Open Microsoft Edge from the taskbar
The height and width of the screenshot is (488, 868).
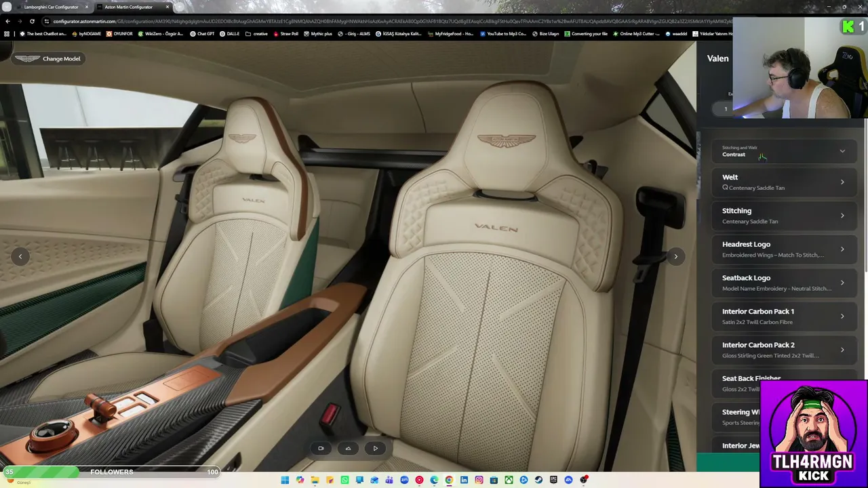coord(434,481)
